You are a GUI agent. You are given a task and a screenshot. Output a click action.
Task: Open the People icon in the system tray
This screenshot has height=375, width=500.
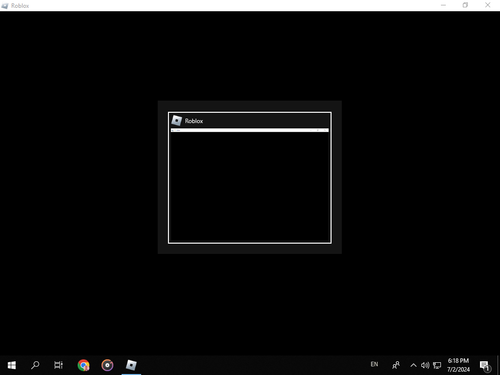[x=396, y=365]
